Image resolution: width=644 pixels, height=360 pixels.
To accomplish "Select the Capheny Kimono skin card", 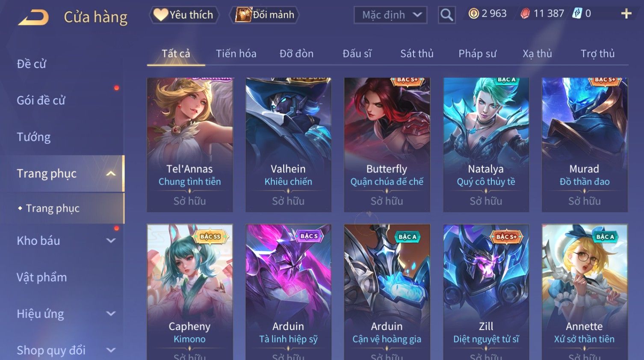I will tap(190, 292).
